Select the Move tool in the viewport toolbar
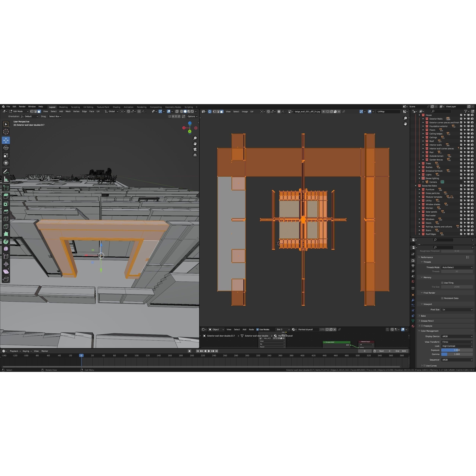 pyautogui.click(x=6, y=140)
